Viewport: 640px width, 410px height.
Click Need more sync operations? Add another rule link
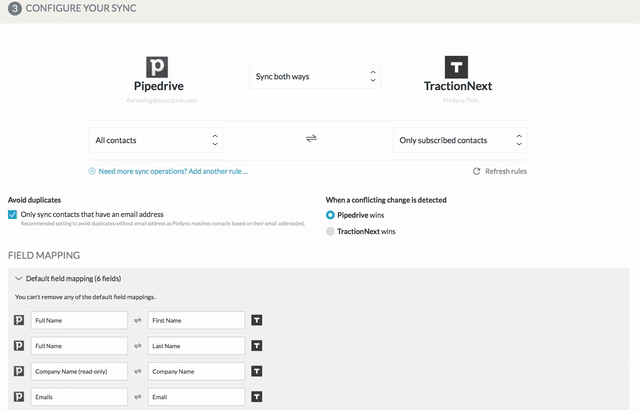click(173, 171)
